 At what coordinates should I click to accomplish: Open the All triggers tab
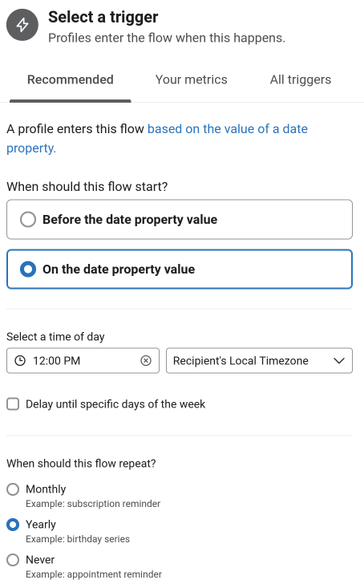(301, 79)
